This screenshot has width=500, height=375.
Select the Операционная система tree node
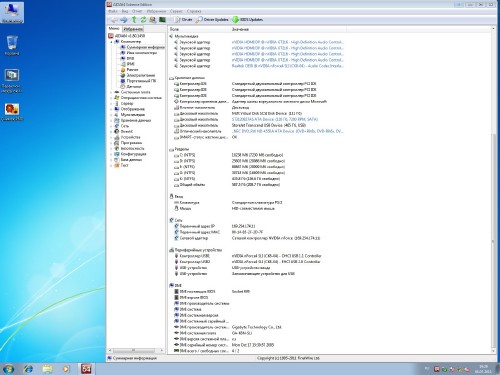(x=138, y=98)
